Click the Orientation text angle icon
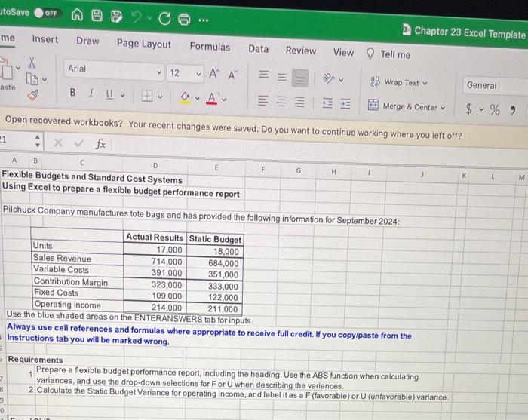The image size is (528, 420). point(329,78)
